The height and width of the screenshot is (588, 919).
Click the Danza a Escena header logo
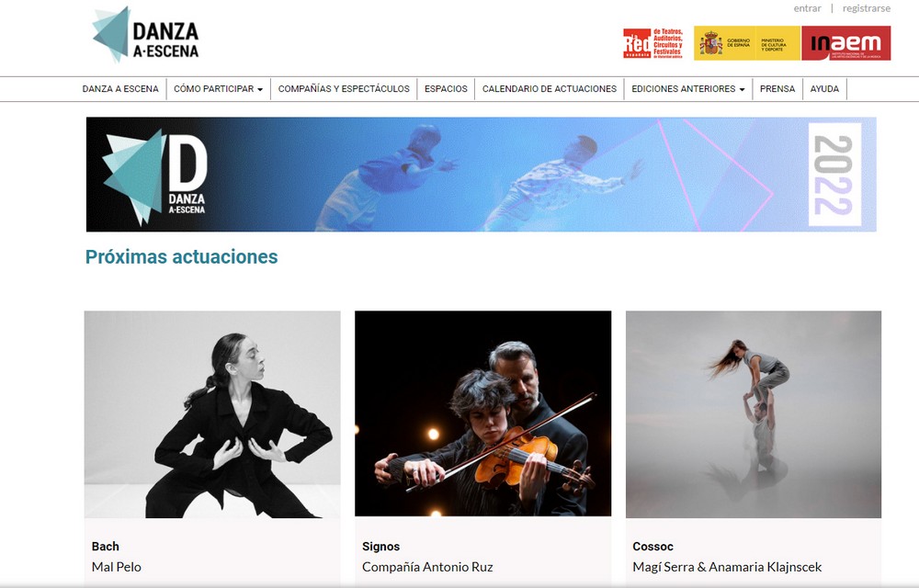coord(146,35)
